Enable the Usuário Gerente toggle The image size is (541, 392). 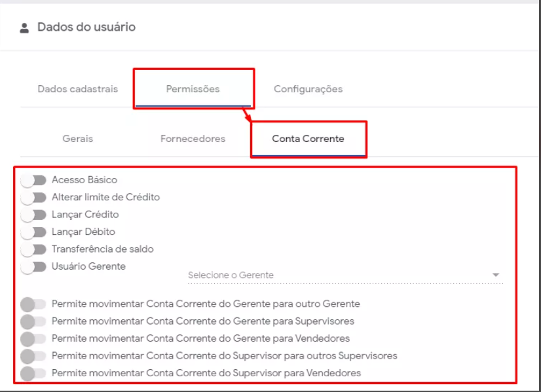33,266
